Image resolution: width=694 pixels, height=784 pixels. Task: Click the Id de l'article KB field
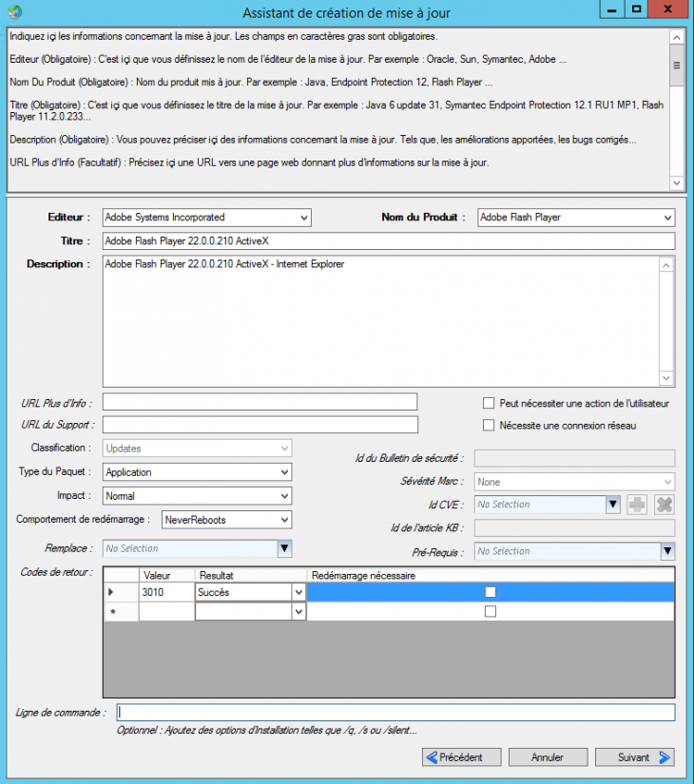pyautogui.click(x=574, y=527)
